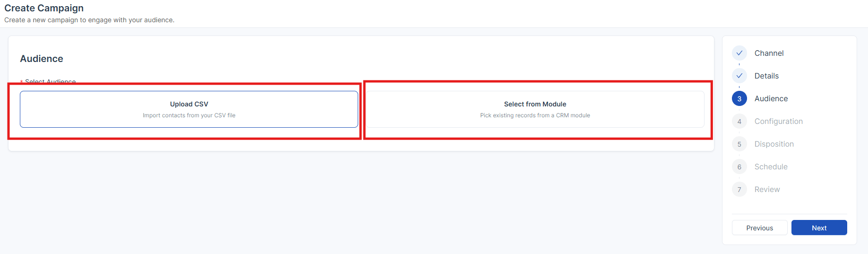Click the step 6 number circle

pyautogui.click(x=739, y=166)
